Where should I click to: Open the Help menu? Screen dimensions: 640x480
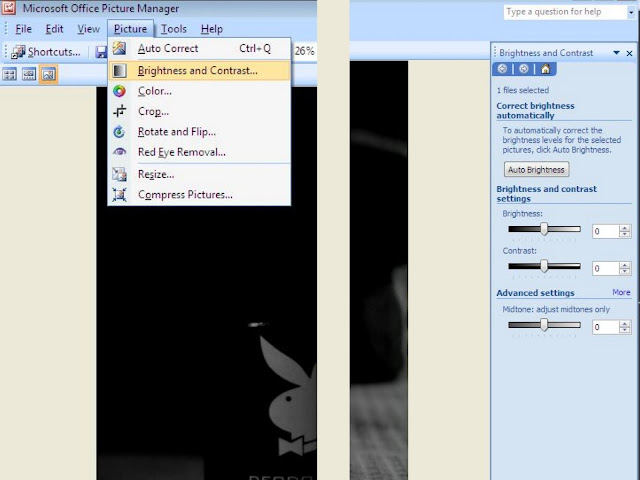pyautogui.click(x=211, y=29)
